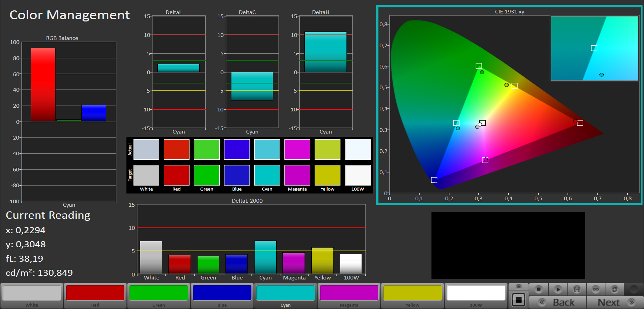Click the Yellow bar in DeltaE 2000 chart
644x309 pixels.
point(323,261)
